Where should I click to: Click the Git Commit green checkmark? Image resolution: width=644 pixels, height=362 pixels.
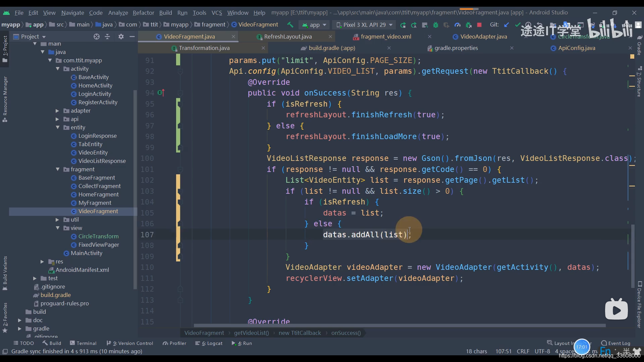pos(518,25)
